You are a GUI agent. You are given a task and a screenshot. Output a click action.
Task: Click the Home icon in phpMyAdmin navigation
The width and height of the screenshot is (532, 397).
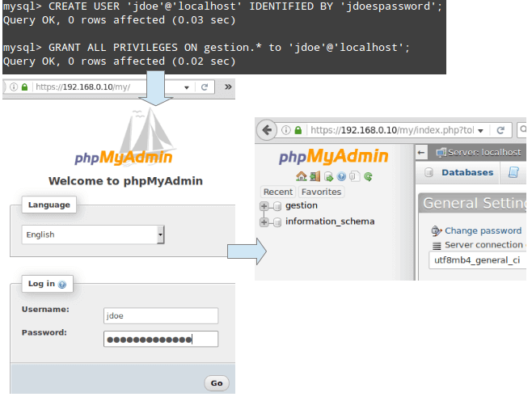[301, 176]
